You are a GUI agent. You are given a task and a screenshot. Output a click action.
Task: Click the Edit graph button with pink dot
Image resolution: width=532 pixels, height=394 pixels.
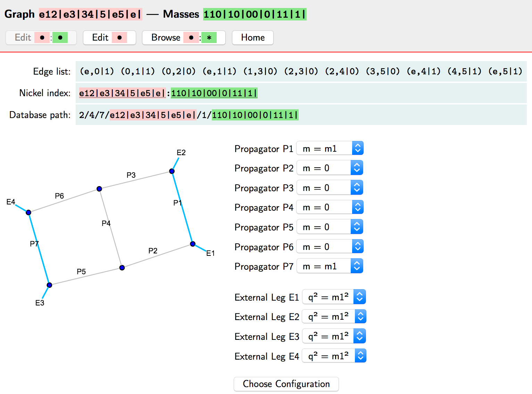109,37
